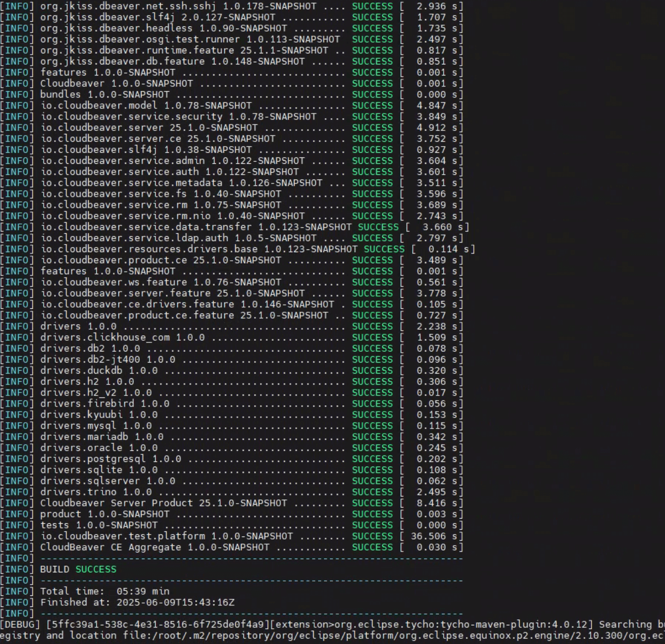The image size is (665, 644).
Task: Click 'drivers.mariadb 1.0.0' line
Action: tap(231, 437)
